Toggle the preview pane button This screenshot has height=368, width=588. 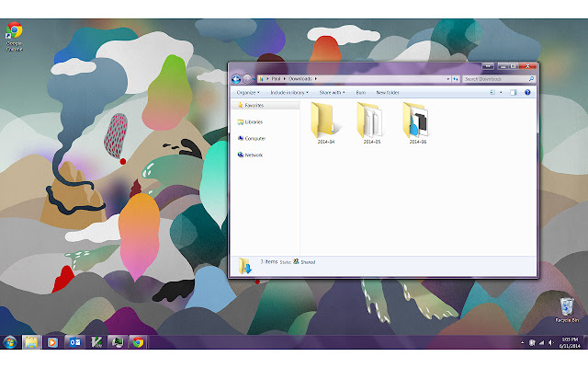[x=514, y=93]
